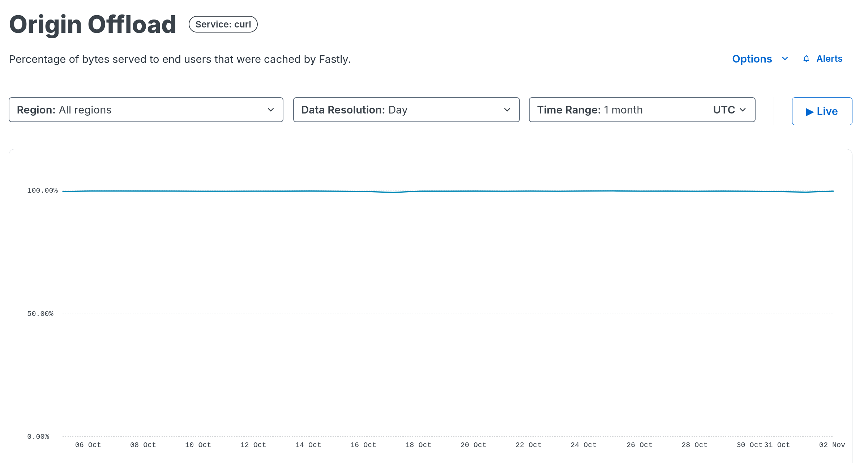Open the Alerts link
Image resolution: width=868 pixels, height=463 pixels.
(829, 59)
